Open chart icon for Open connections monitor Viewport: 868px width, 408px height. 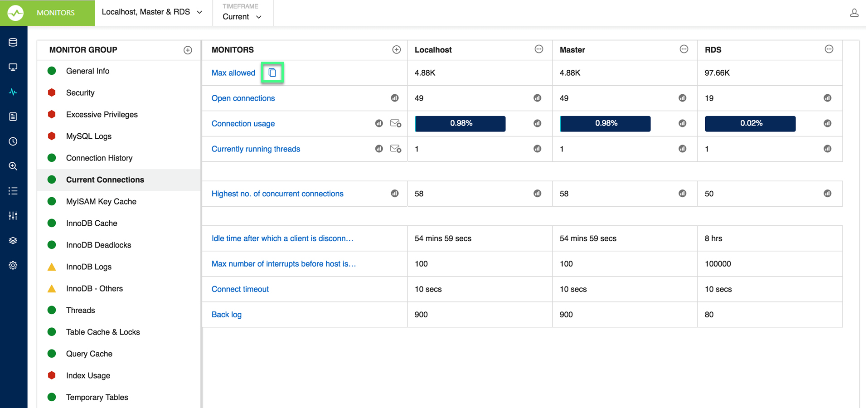point(395,98)
